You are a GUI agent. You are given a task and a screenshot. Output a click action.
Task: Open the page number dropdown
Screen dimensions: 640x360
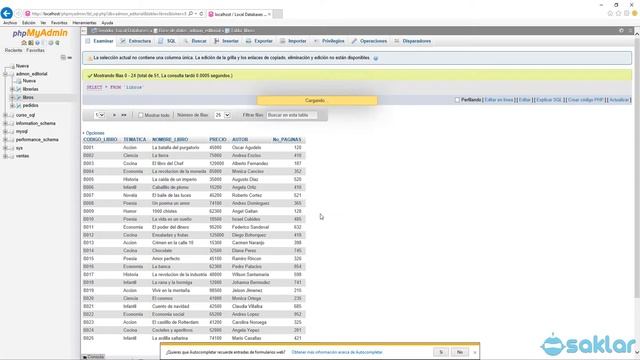[x=100, y=115]
